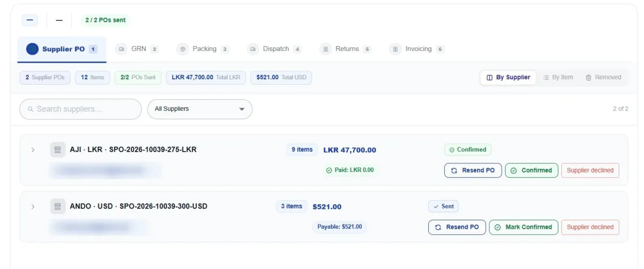Expand the ANDO supplier PO row

(33, 206)
